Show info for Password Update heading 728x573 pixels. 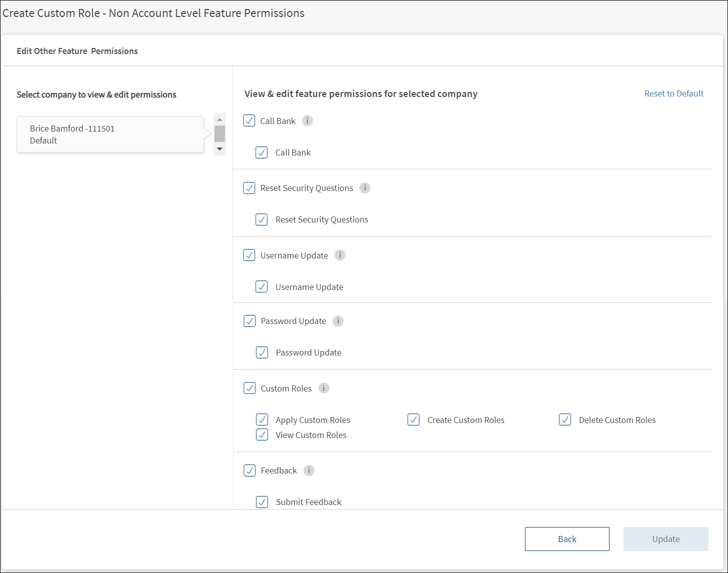point(338,321)
